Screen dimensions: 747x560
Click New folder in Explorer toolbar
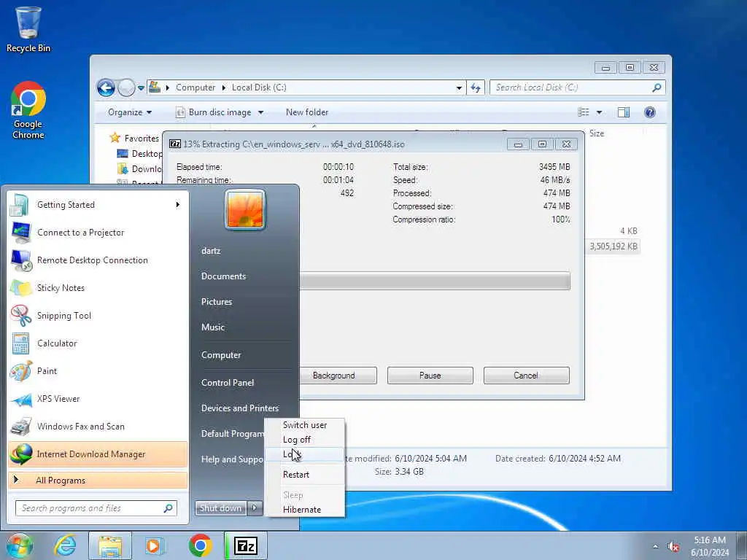point(307,112)
